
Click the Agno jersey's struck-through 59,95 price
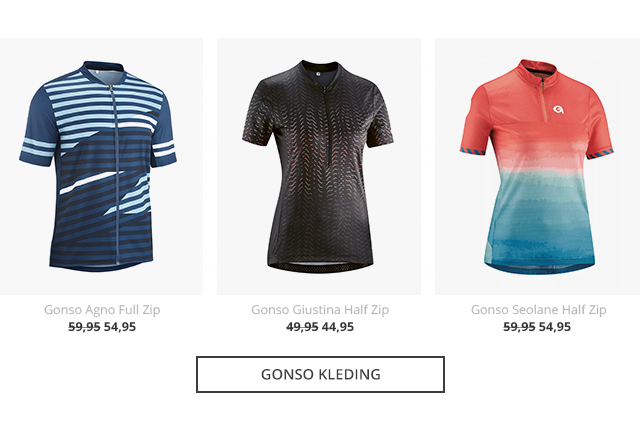pyautogui.click(x=84, y=327)
